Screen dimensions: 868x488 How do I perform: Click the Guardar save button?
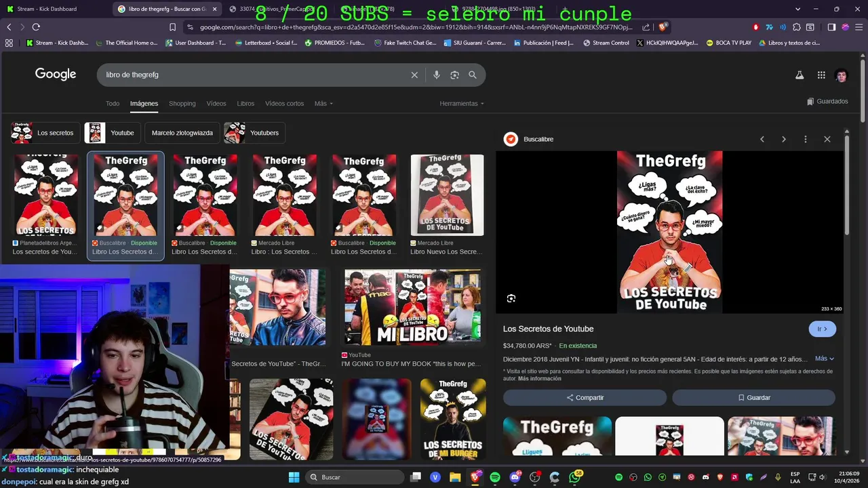753,398
